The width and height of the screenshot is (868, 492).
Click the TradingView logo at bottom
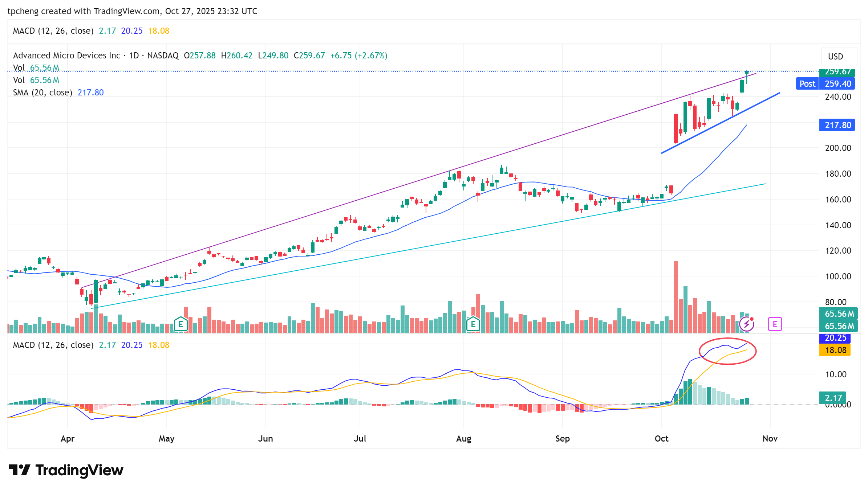(66, 470)
